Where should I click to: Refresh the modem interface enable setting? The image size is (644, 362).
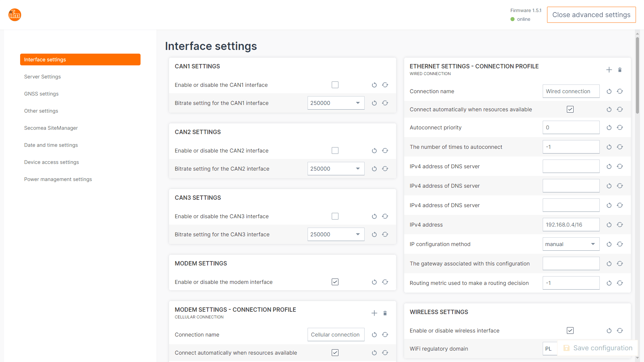[x=385, y=282]
